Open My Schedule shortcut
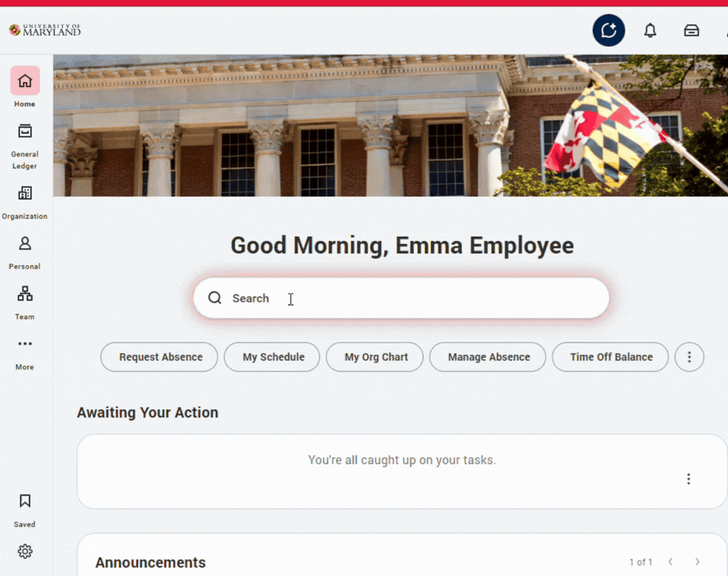The height and width of the screenshot is (576, 728). (272, 357)
